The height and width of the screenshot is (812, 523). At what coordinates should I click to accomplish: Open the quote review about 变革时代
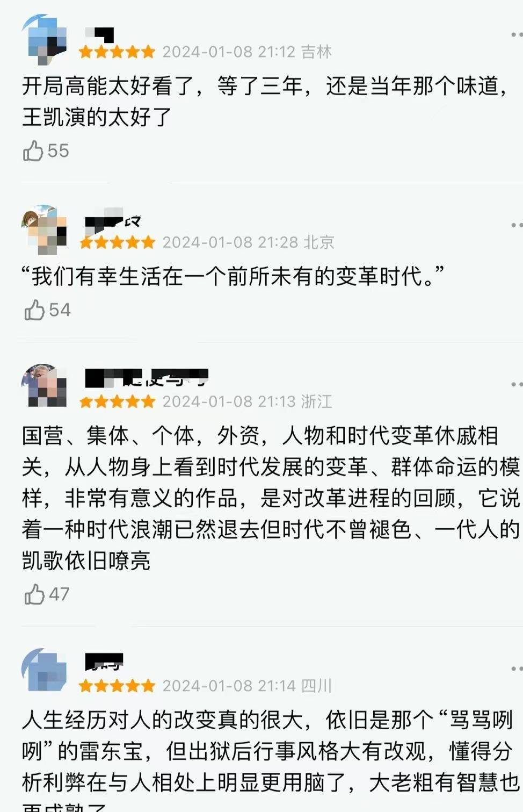point(233,276)
